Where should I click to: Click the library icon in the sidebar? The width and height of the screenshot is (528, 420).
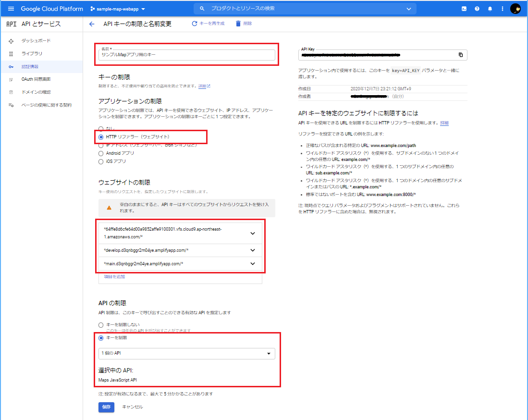pyautogui.click(x=11, y=54)
